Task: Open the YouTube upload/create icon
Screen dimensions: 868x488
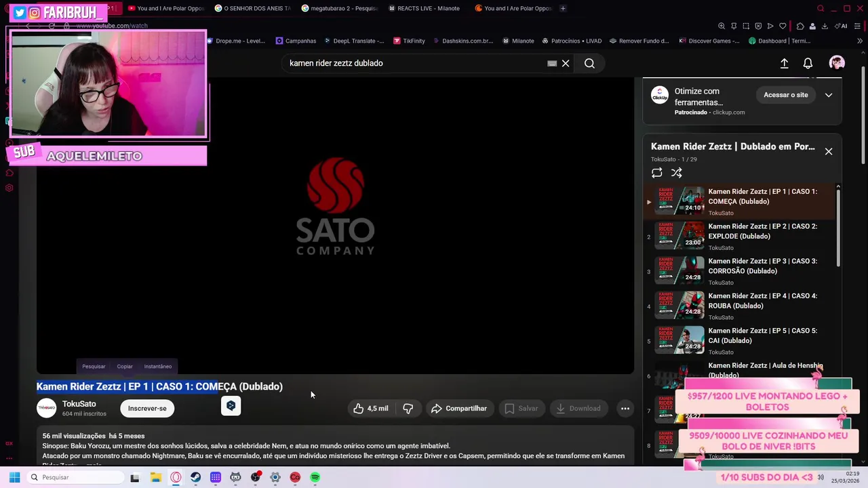Action: coord(784,63)
